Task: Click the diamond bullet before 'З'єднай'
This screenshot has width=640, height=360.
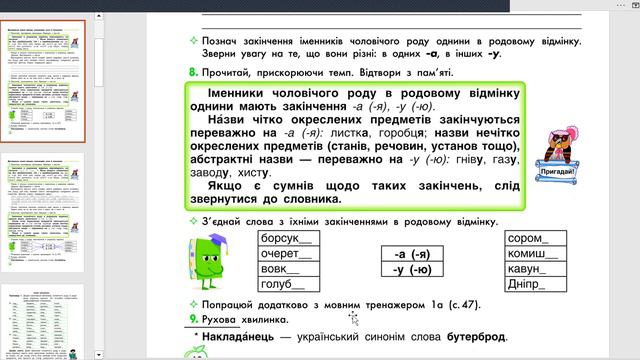Action: point(194,221)
